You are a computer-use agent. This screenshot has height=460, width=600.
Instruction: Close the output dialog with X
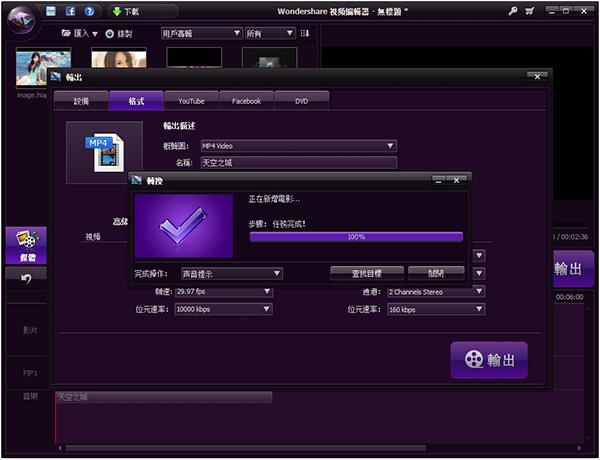(x=537, y=77)
